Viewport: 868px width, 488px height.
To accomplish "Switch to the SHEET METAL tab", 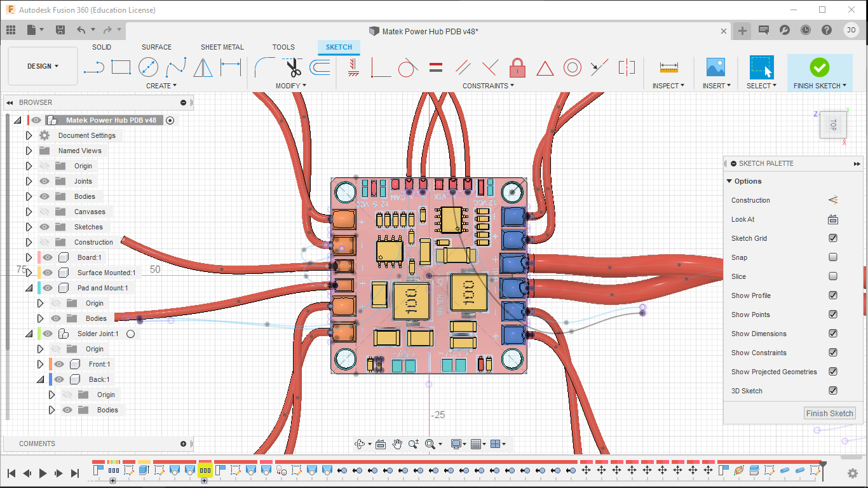I will [222, 47].
